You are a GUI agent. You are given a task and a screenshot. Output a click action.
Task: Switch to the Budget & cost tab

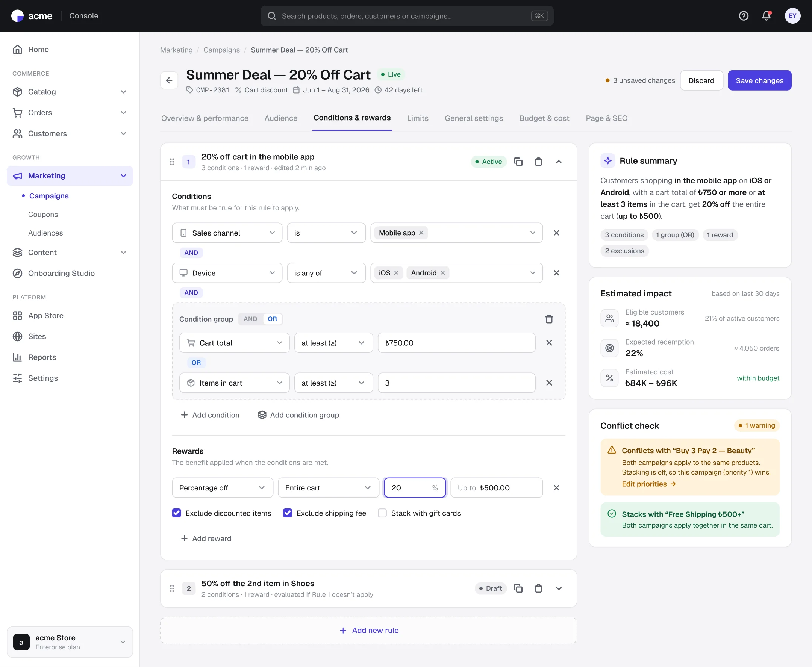[544, 118]
